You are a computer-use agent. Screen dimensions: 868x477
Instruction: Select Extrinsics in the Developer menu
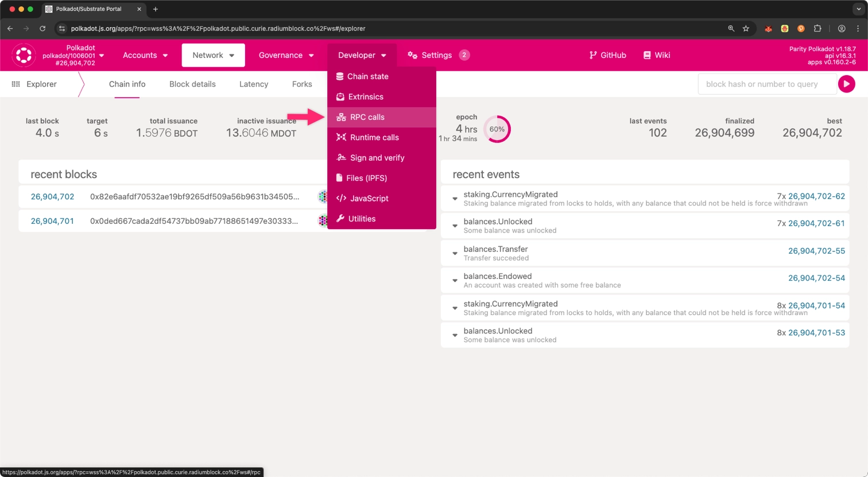point(382,97)
